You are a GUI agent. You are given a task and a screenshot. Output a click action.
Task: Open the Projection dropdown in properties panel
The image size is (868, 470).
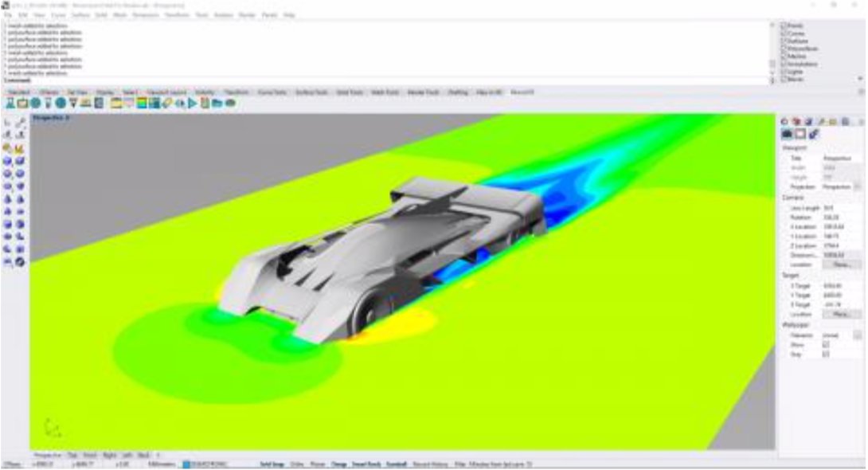coord(858,187)
